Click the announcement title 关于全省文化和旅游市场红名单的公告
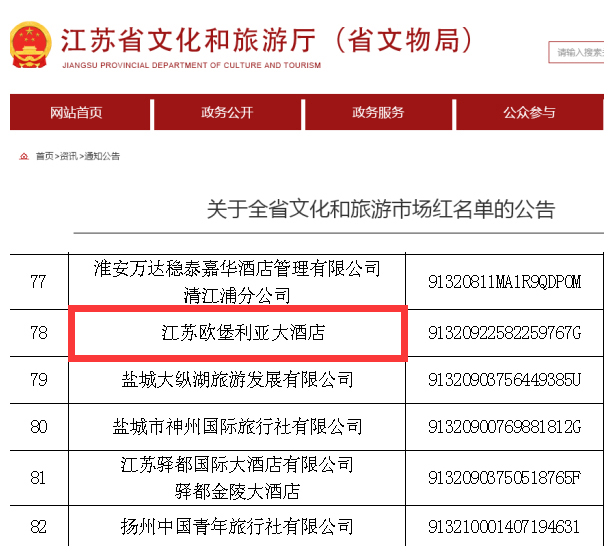Image resolution: width=614 pixels, height=556 pixels. 380,209
